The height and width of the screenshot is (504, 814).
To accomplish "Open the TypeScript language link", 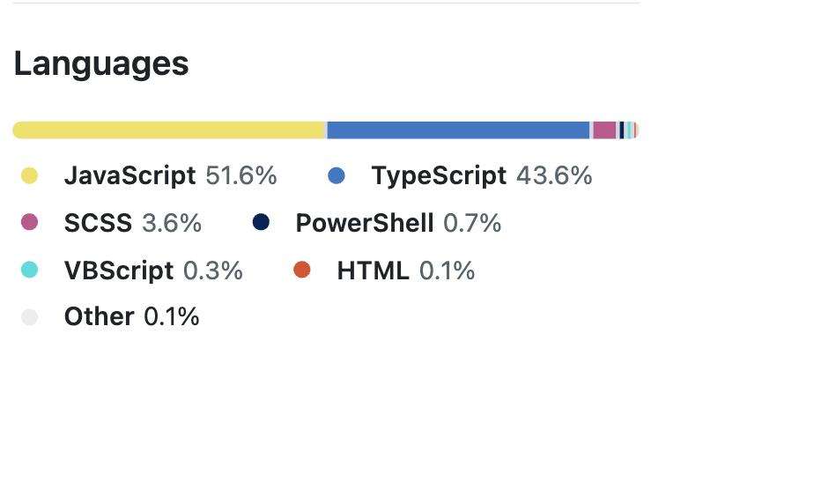I will (x=460, y=175).
